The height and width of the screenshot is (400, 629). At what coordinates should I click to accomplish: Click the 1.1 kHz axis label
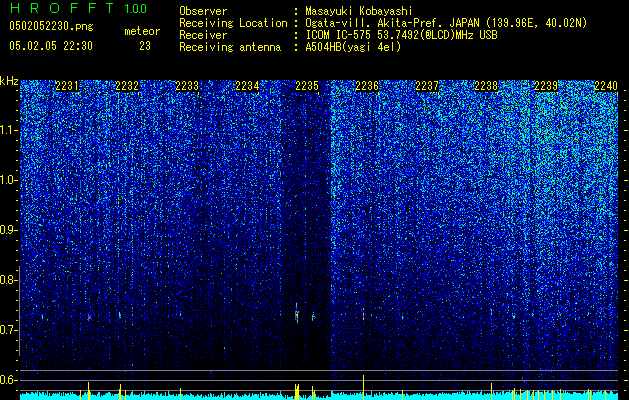coord(8,130)
